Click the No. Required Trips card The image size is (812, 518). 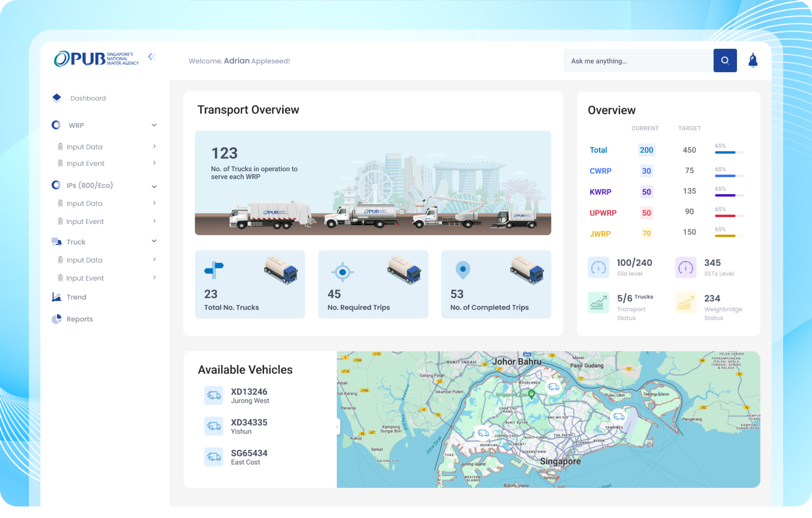373,284
